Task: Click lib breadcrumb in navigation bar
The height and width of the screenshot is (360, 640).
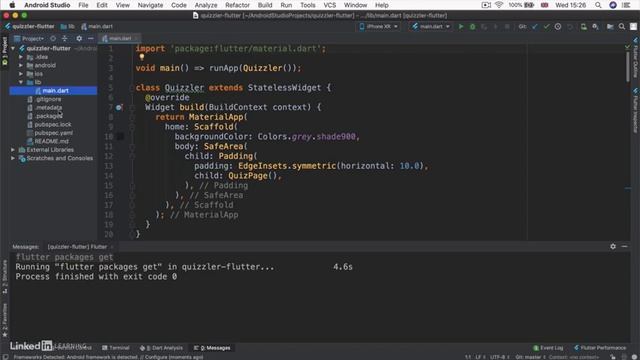Action: click(68, 27)
